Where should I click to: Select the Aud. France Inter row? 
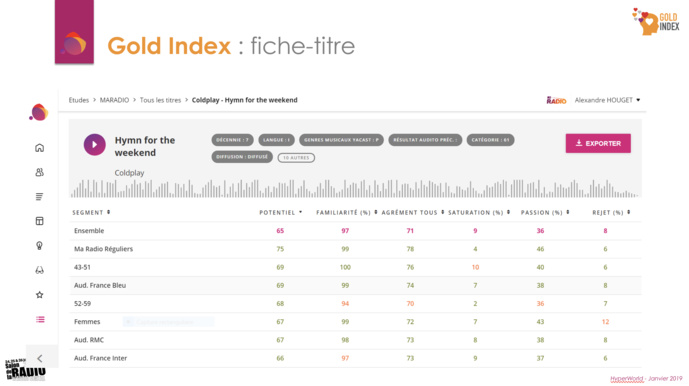pos(355,358)
